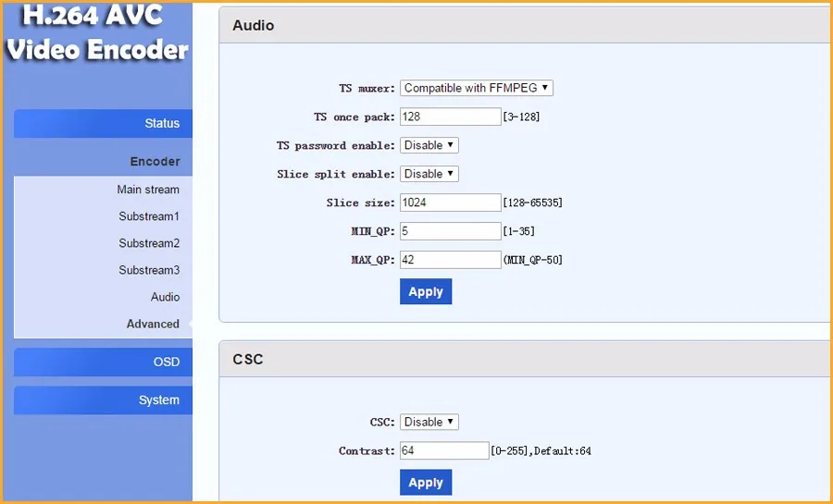This screenshot has width=833, height=504.
Task: Expand the TS password enable dropdown
Action: (x=429, y=145)
